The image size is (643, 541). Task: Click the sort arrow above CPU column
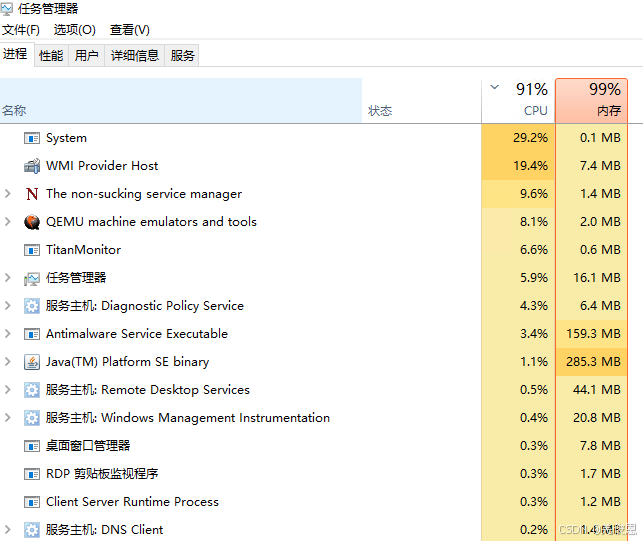coord(495,87)
